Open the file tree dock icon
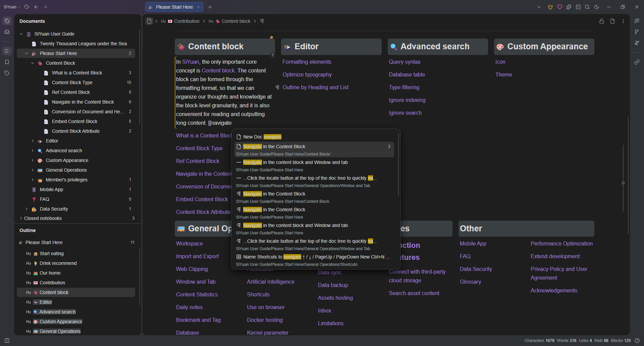The image size is (644, 346). [x=7, y=21]
